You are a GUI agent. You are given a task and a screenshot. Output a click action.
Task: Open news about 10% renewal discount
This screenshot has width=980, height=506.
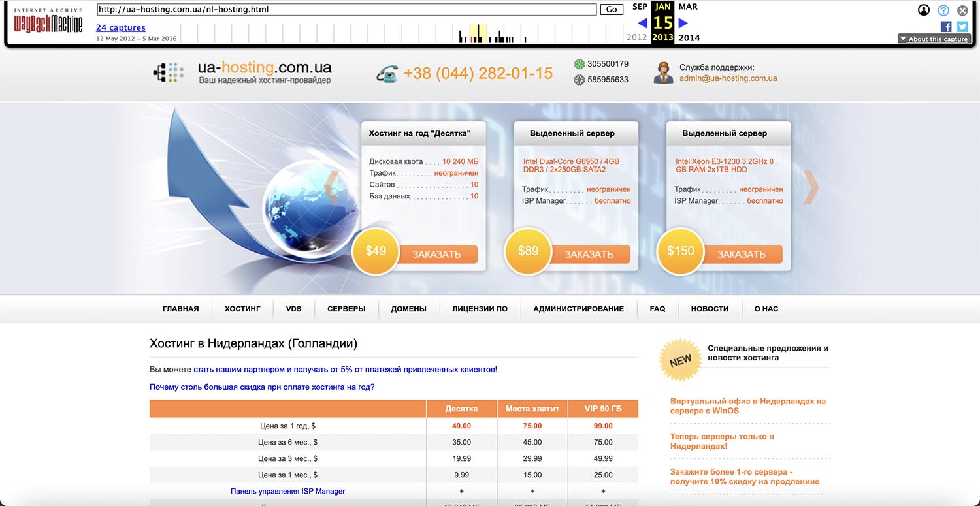(745, 477)
